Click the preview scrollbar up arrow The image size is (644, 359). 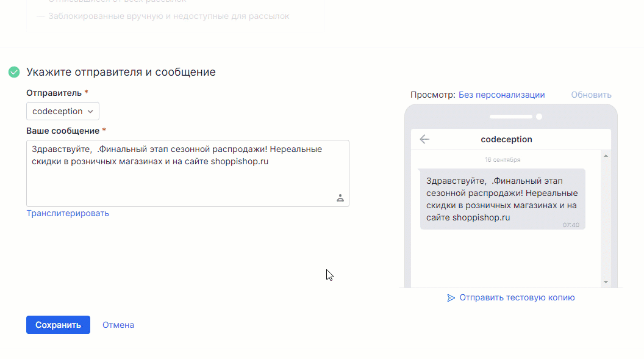click(604, 155)
